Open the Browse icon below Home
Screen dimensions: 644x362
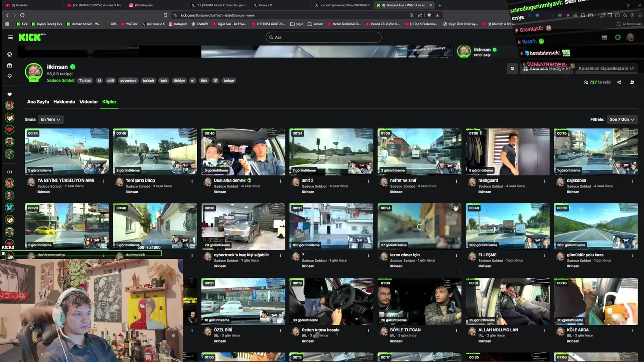(9, 65)
